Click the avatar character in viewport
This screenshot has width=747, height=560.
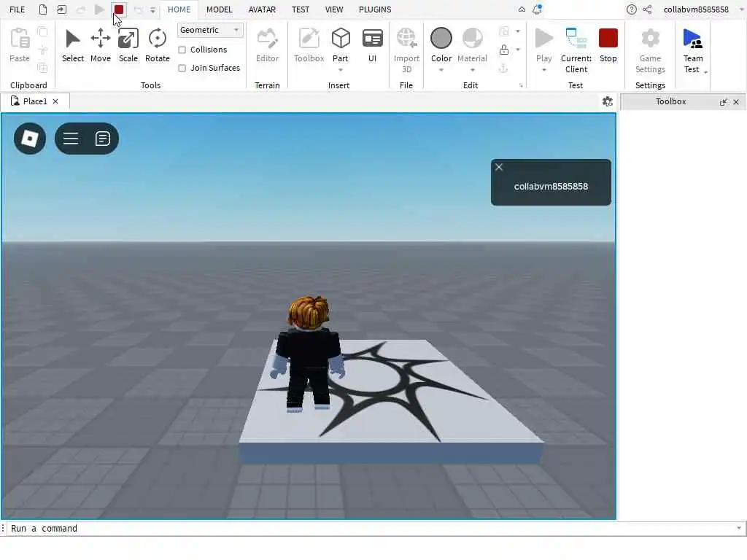click(x=309, y=354)
